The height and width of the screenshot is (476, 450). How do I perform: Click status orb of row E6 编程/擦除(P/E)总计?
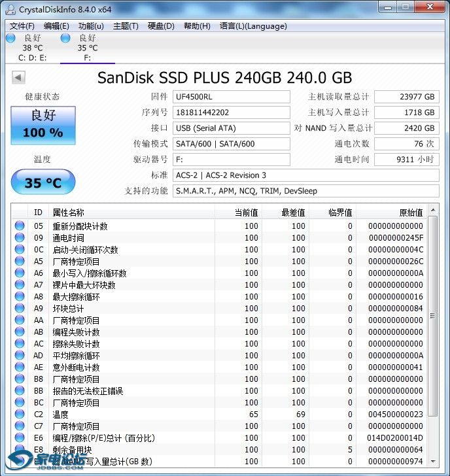[x=20, y=437]
